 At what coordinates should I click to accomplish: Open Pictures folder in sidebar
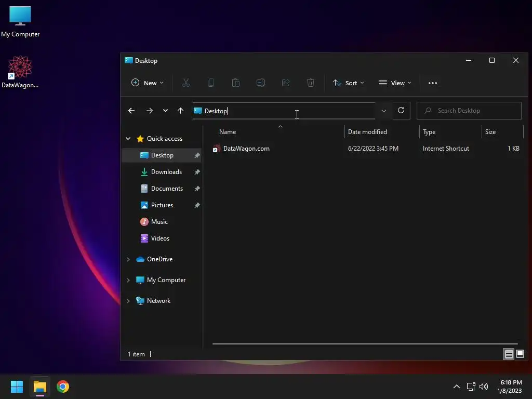coord(162,205)
